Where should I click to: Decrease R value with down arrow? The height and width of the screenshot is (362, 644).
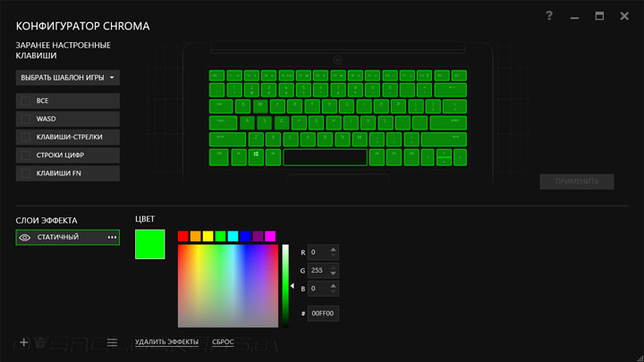334,255
